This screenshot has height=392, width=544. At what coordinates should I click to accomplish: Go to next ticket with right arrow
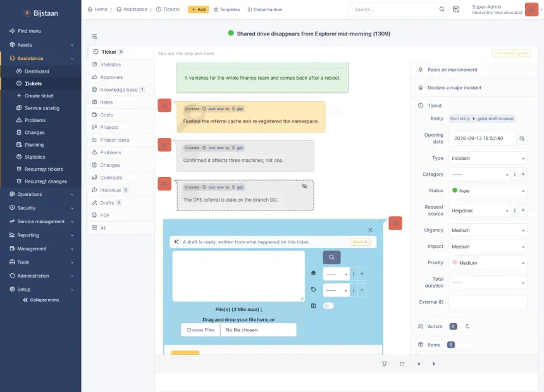click(x=434, y=364)
